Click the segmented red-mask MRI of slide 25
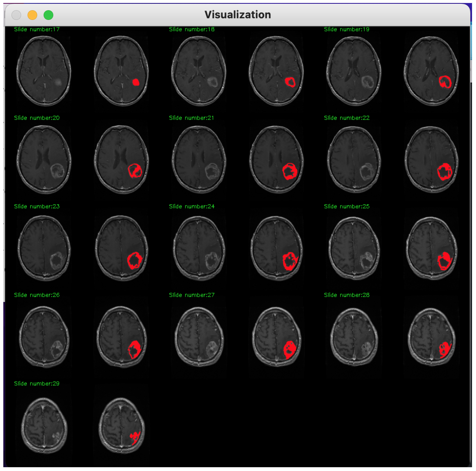The height and width of the screenshot is (471, 476). point(431,248)
